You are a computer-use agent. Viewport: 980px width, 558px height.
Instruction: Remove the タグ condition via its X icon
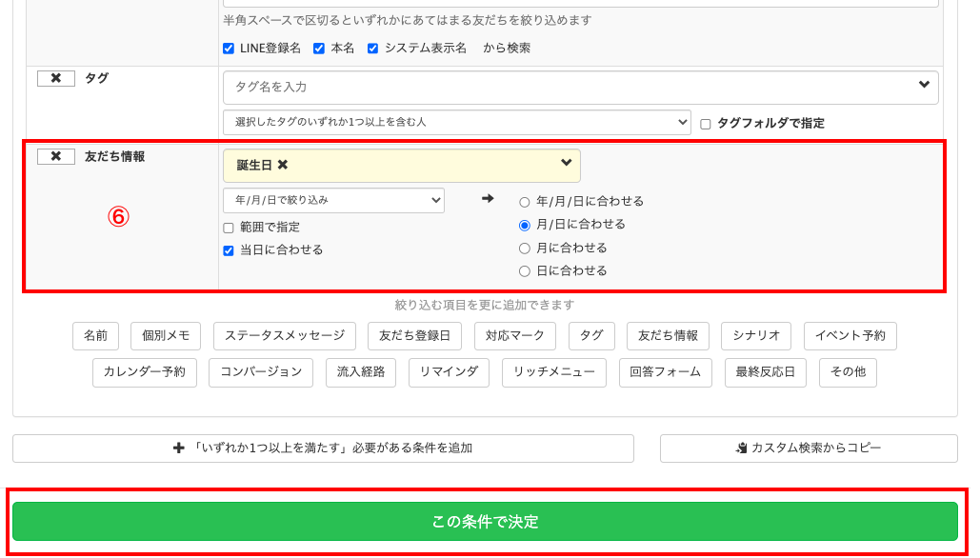[x=55, y=78]
